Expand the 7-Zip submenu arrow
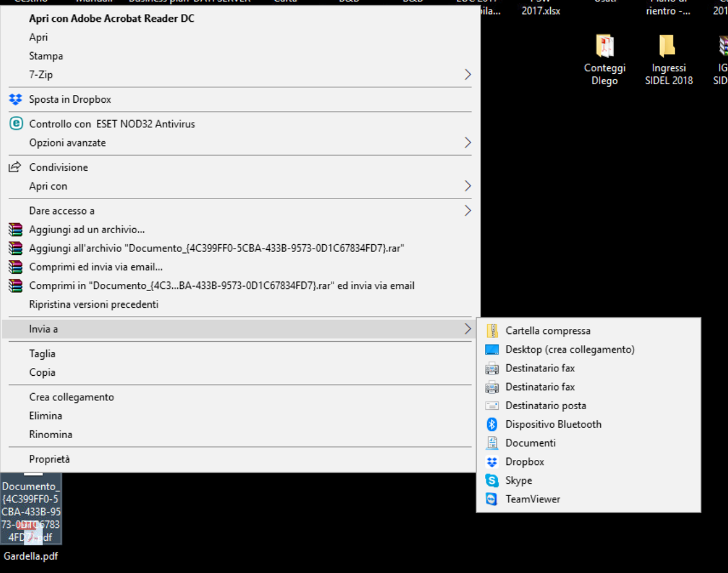728x573 pixels. [468, 75]
